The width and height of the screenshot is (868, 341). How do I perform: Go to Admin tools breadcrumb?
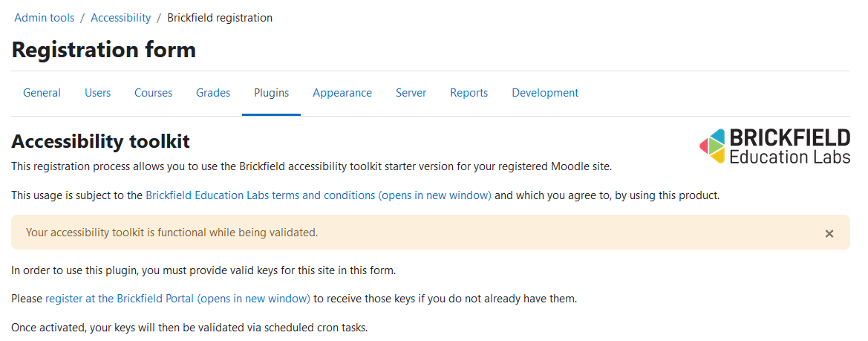click(45, 18)
